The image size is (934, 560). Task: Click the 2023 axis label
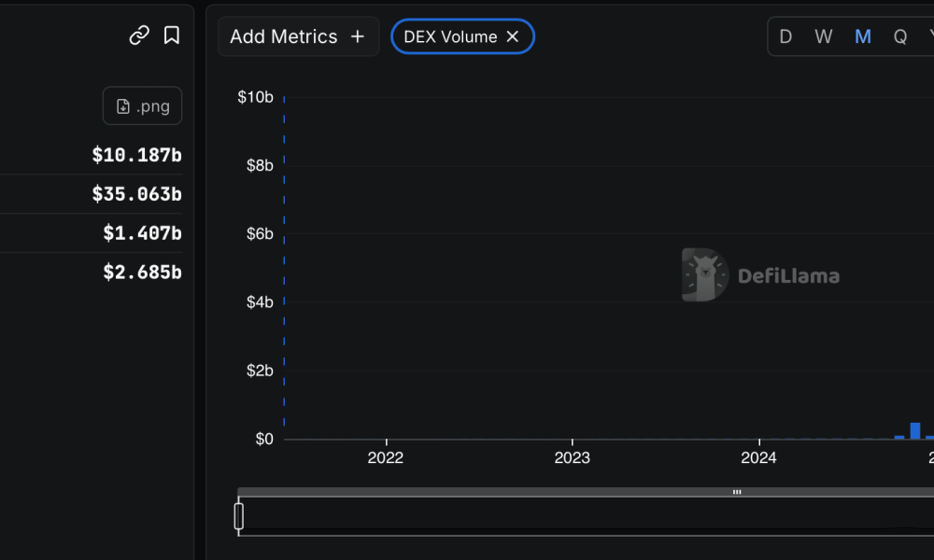(572, 457)
